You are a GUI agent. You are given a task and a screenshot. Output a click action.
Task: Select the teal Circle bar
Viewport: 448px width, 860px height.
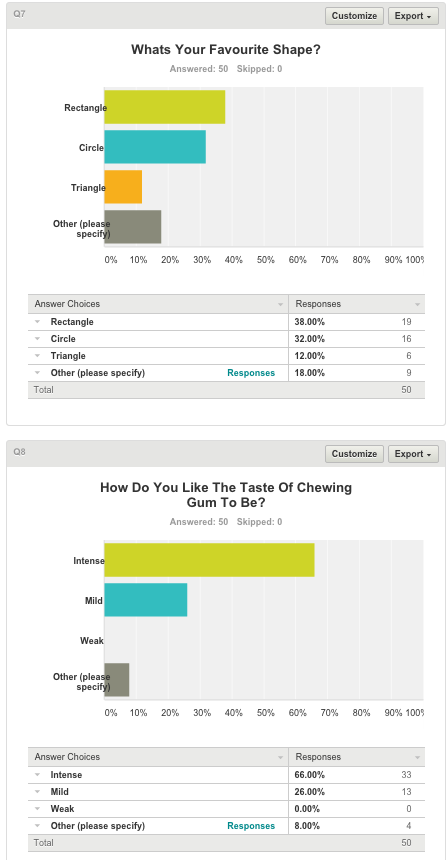coord(155,147)
